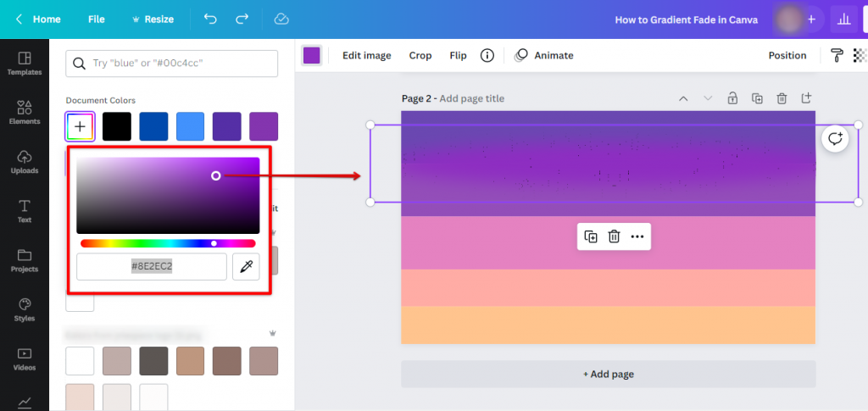Click the add comment bubble icon
This screenshot has width=868, height=411.
[x=836, y=139]
